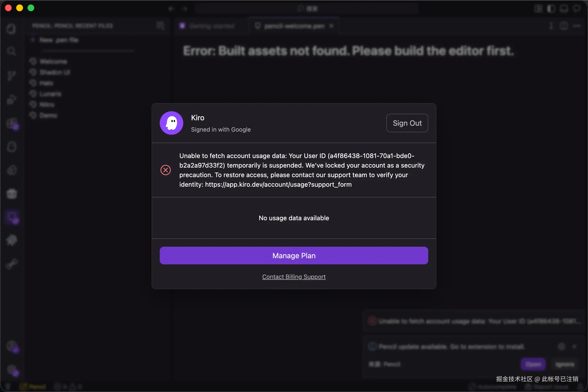
Task: Follow the Contact Billing Support link
Action: coord(294,277)
